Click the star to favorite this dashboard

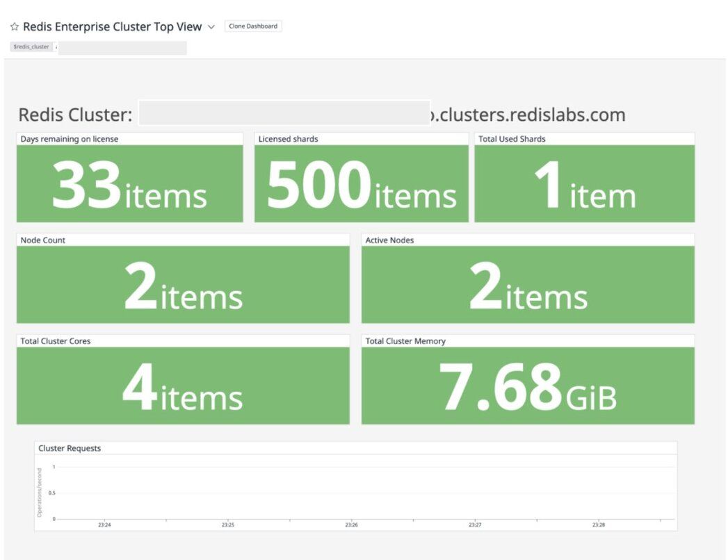pyautogui.click(x=14, y=26)
